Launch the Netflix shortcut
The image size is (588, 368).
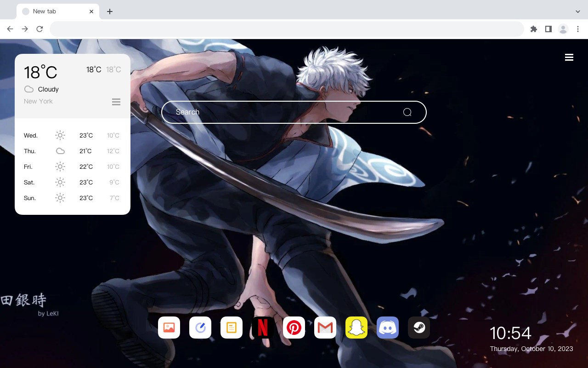(x=263, y=328)
